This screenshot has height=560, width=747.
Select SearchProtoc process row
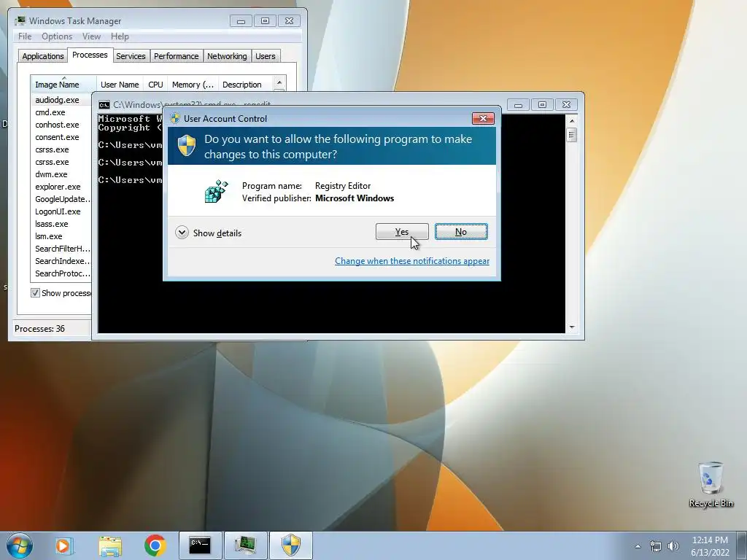(x=61, y=273)
